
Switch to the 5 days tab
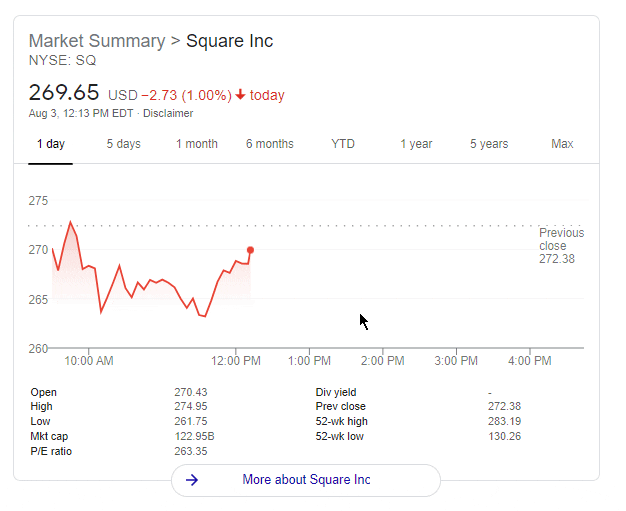(x=123, y=144)
